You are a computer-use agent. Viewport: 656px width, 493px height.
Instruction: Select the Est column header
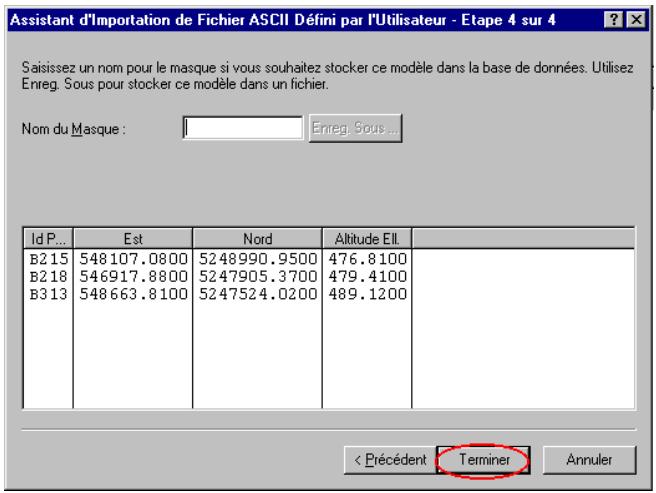[x=133, y=239]
